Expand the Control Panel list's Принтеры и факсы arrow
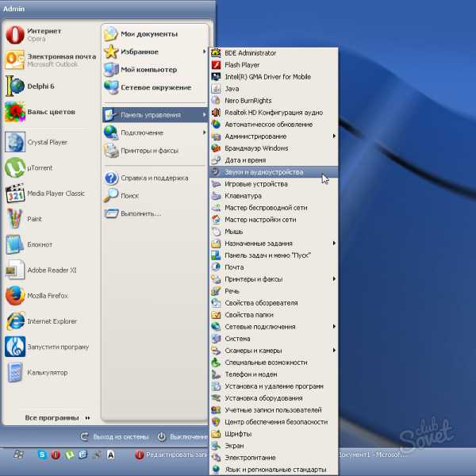Image resolution: width=476 pixels, height=476 pixels. 334,278
